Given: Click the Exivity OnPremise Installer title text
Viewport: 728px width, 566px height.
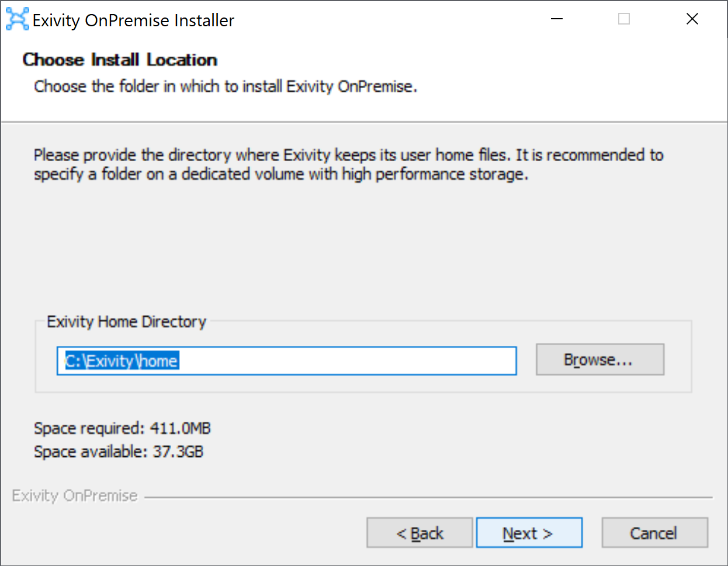Looking at the screenshot, I should 133,20.
